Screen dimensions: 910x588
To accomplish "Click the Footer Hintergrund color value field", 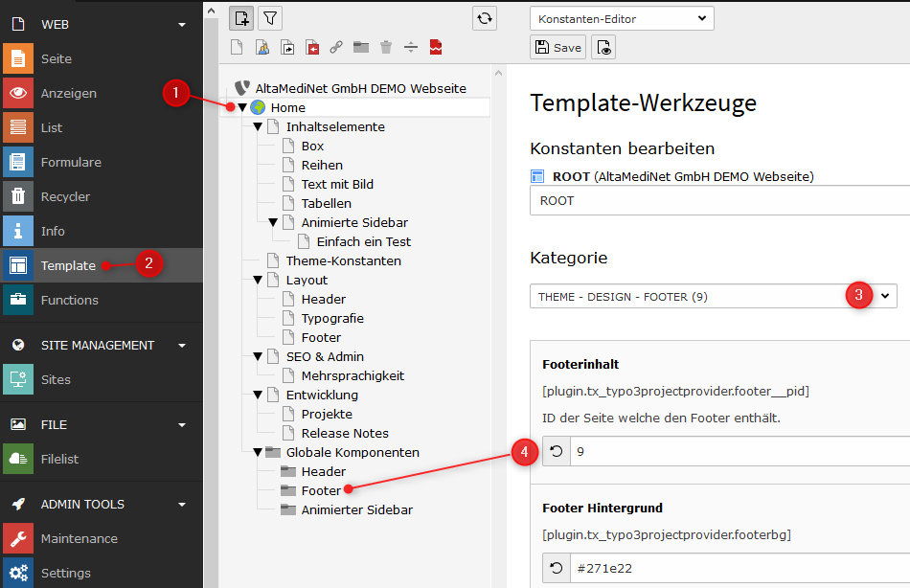I will [738, 569].
